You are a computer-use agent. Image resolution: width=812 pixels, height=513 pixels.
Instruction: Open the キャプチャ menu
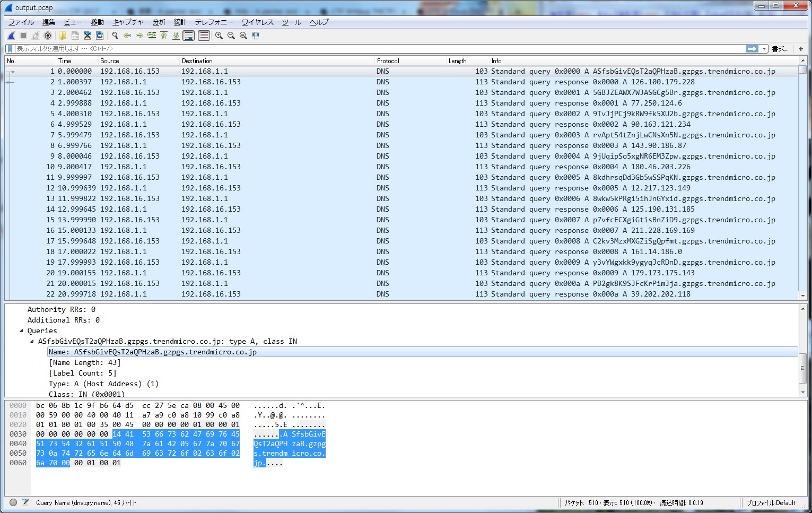click(x=128, y=22)
